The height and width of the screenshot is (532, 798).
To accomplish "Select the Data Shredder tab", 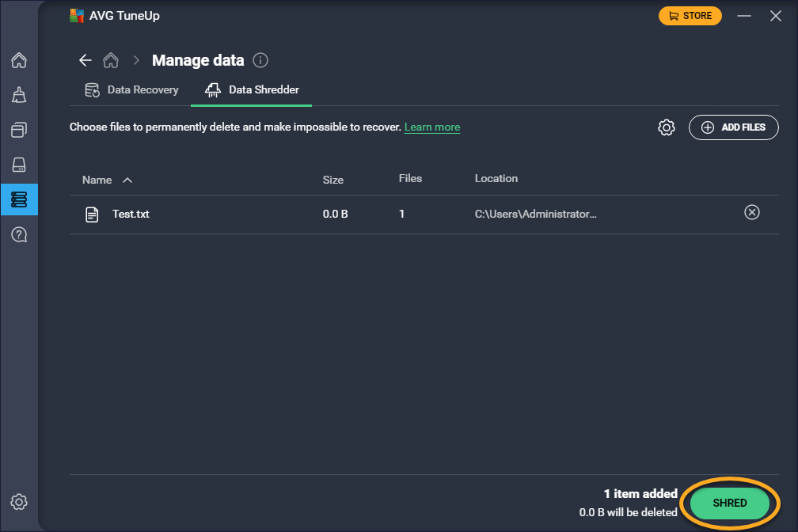I will pos(252,90).
